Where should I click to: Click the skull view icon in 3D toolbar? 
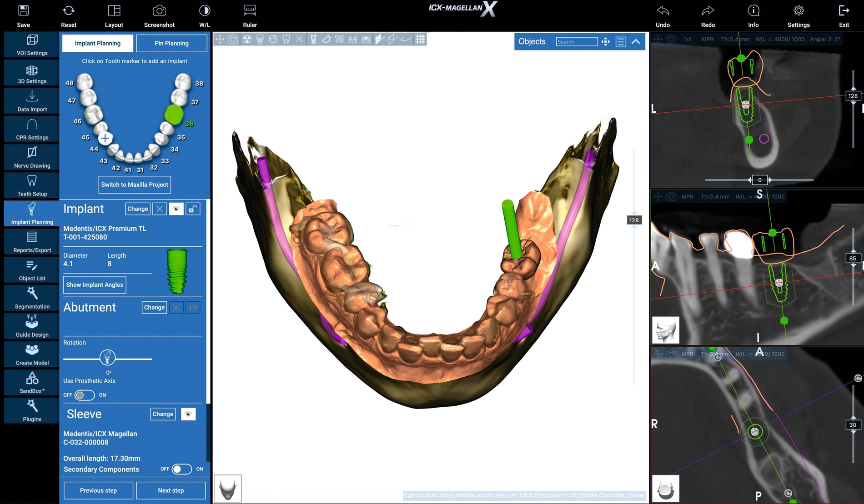point(260,40)
